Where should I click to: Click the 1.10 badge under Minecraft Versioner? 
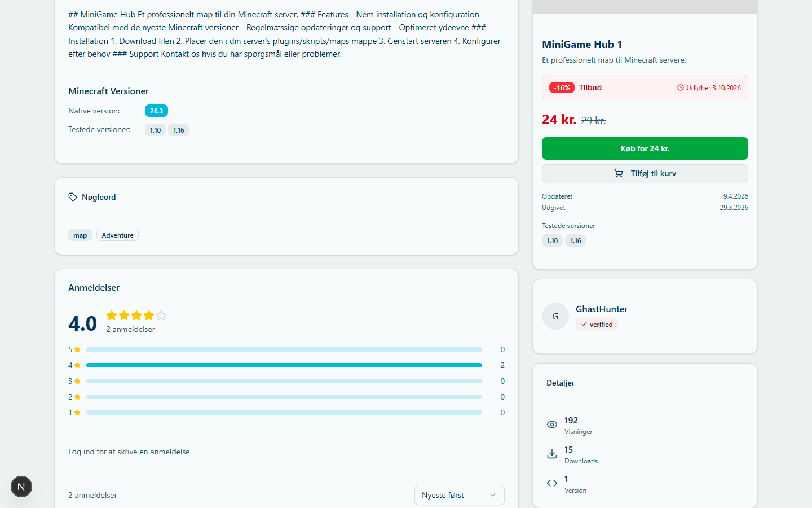tap(156, 130)
